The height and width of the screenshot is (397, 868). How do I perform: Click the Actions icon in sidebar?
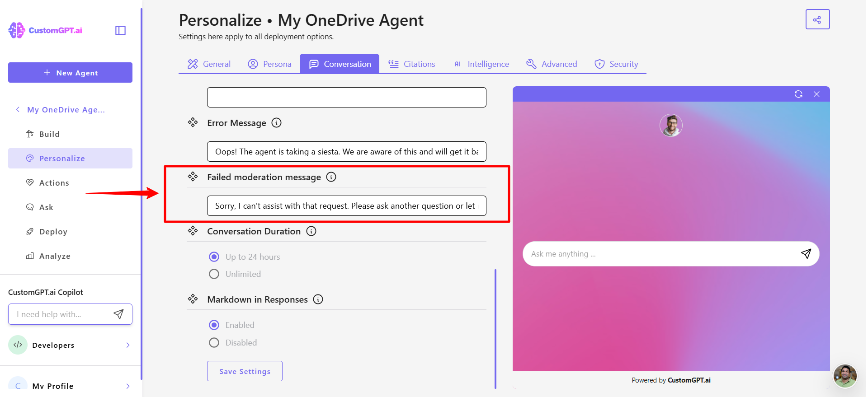click(x=30, y=182)
